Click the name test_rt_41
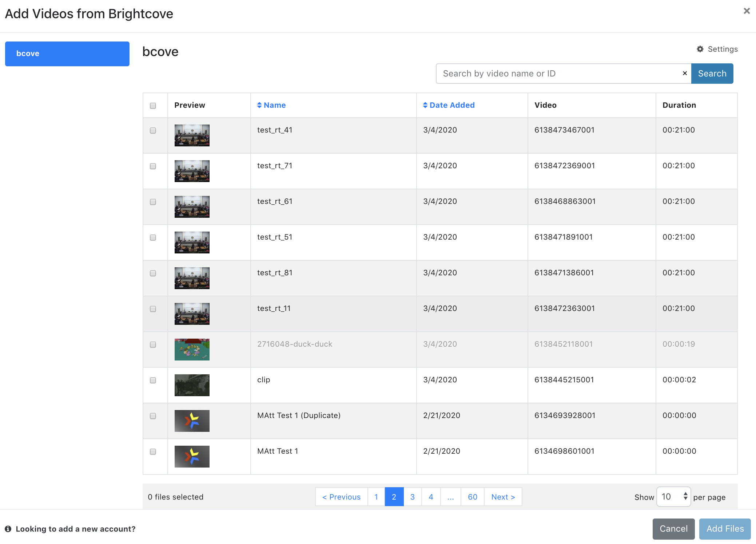Viewport: 756px width, 544px height. click(275, 130)
